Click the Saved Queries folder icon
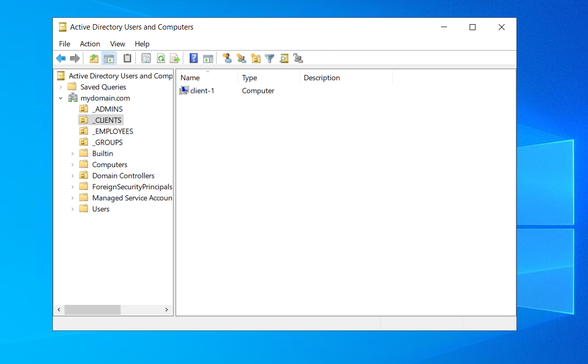Image resolution: width=588 pixels, height=364 pixels. tap(72, 87)
